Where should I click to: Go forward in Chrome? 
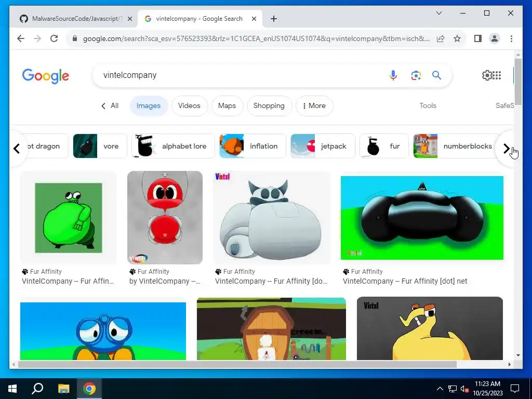pos(37,38)
